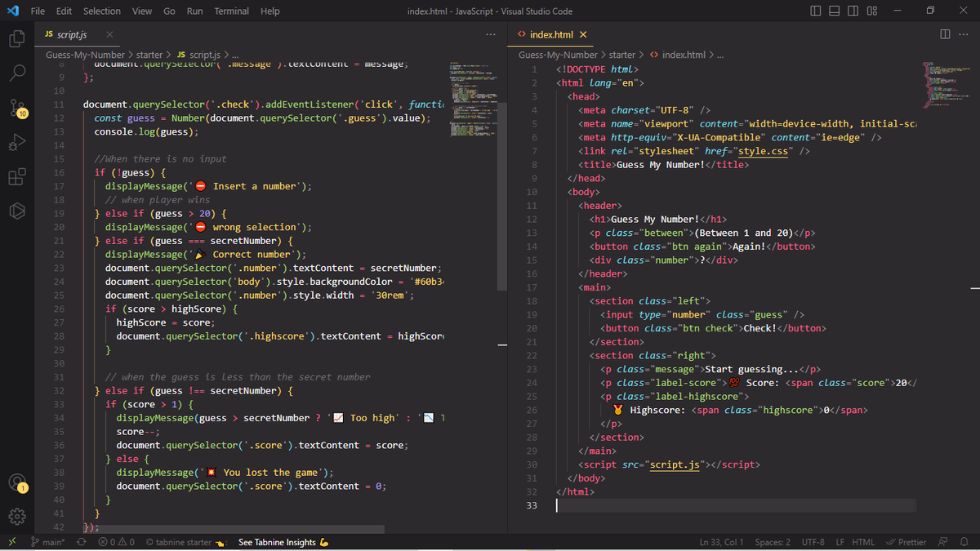Image resolution: width=980 pixels, height=551 pixels.
Task: Click tabnine starter status item
Action: point(185,542)
